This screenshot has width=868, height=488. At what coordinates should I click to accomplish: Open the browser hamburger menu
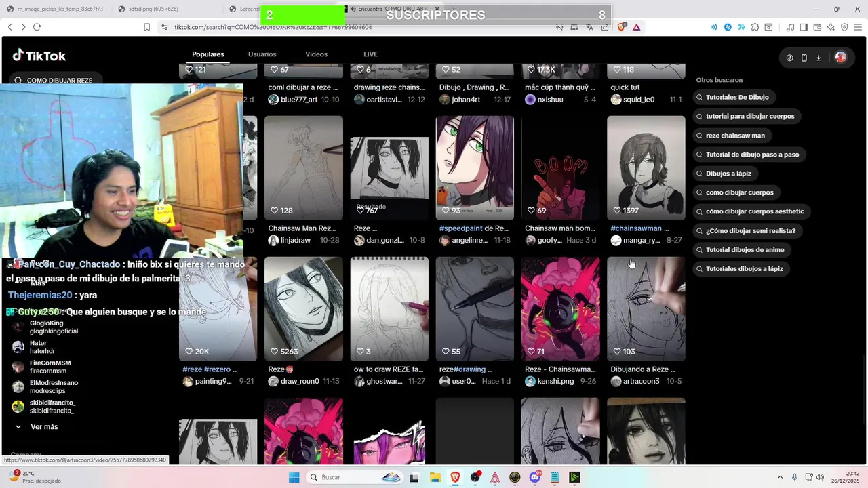[x=858, y=27]
